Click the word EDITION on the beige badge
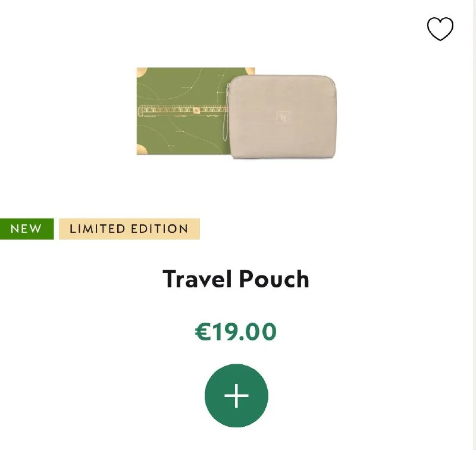The height and width of the screenshot is (450, 476). pyautogui.click(x=159, y=229)
